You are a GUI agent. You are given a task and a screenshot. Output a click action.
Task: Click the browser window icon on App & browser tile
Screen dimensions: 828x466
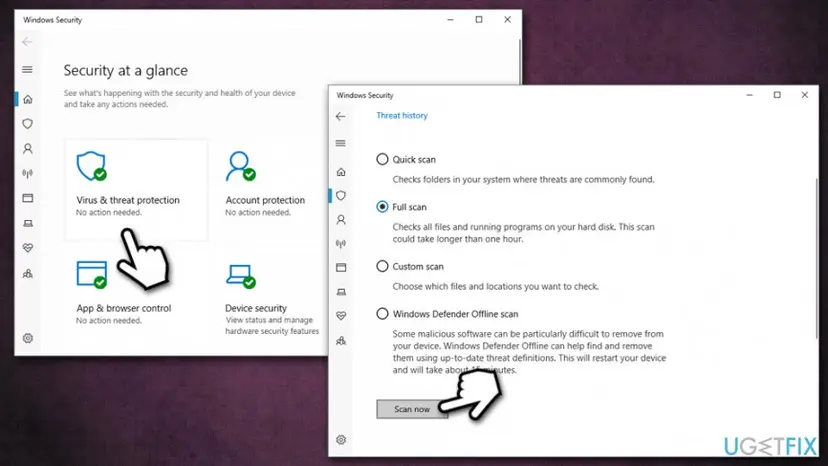(91, 274)
